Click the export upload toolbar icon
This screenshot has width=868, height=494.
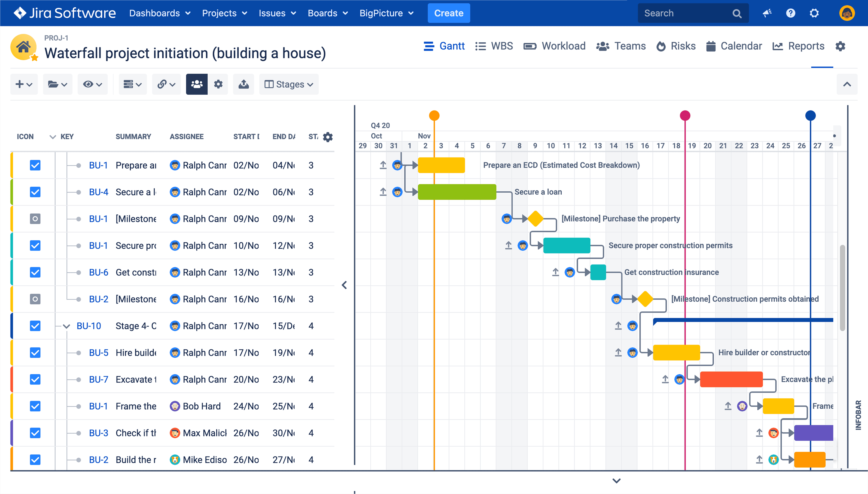[244, 84]
